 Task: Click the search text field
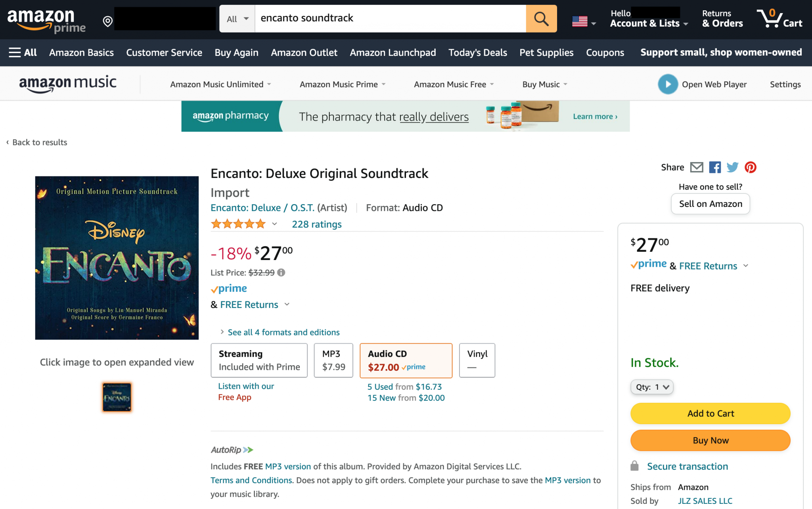pos(390,19)
